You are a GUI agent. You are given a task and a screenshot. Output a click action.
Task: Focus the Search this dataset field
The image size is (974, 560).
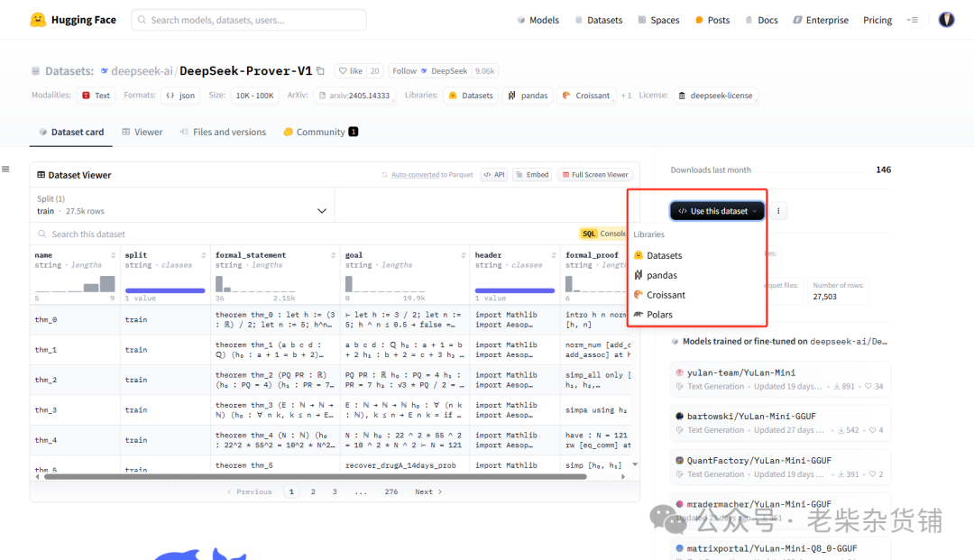pos(305,234)
